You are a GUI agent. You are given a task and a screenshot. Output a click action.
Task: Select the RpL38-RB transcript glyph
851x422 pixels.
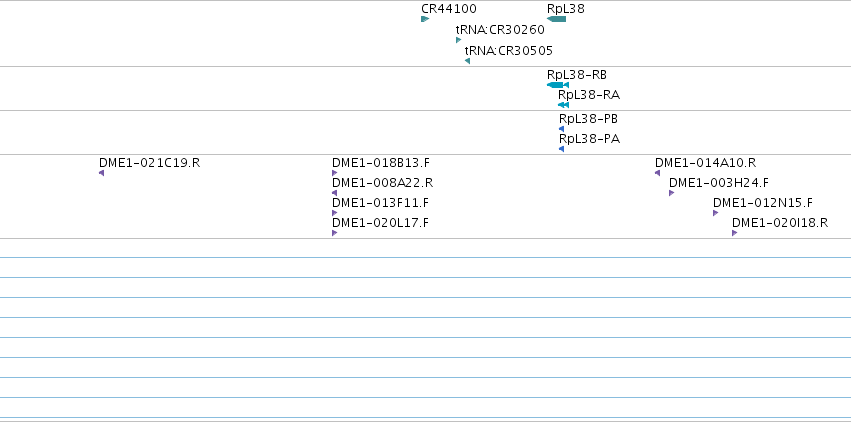[558, 85]
